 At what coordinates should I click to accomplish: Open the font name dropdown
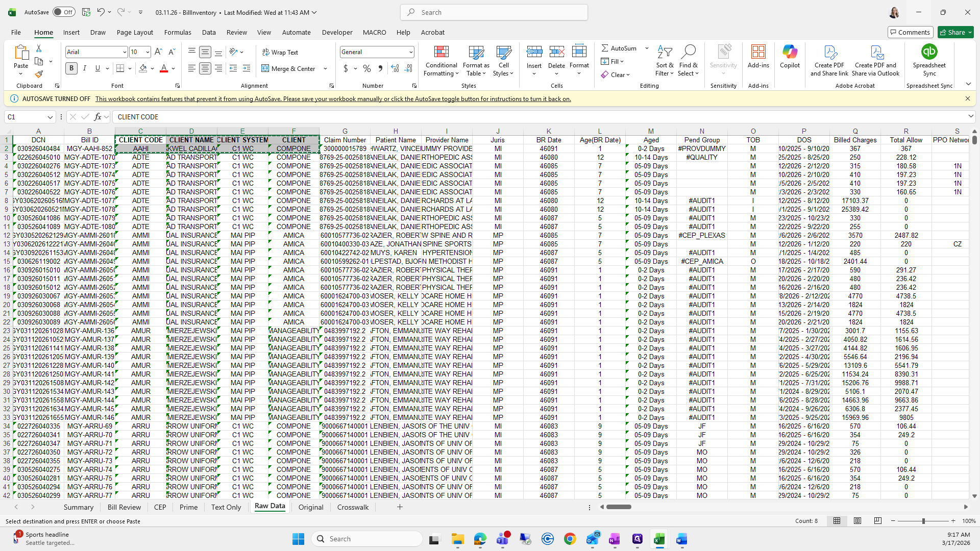pyautogui.click(x=124, y=52)
